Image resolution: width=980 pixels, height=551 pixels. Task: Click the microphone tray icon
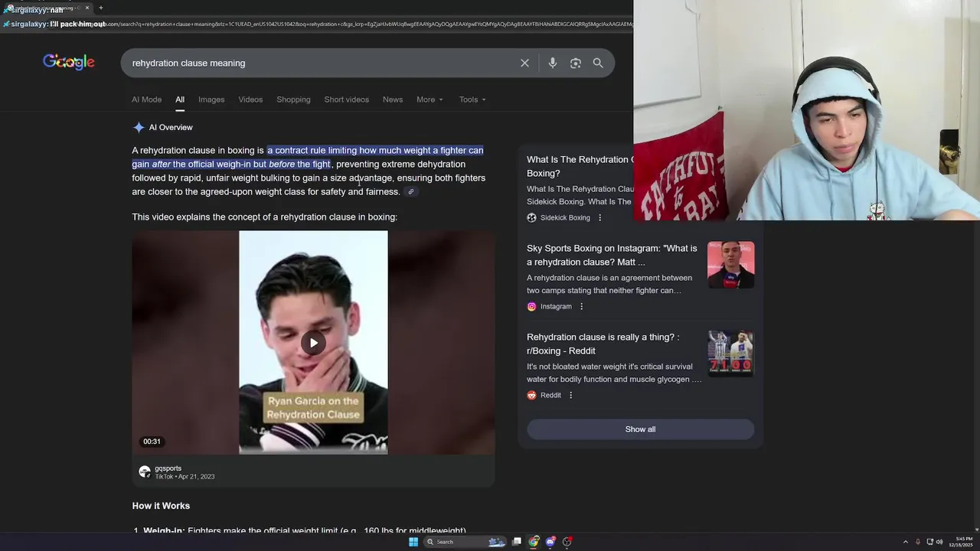pos(918,542)
